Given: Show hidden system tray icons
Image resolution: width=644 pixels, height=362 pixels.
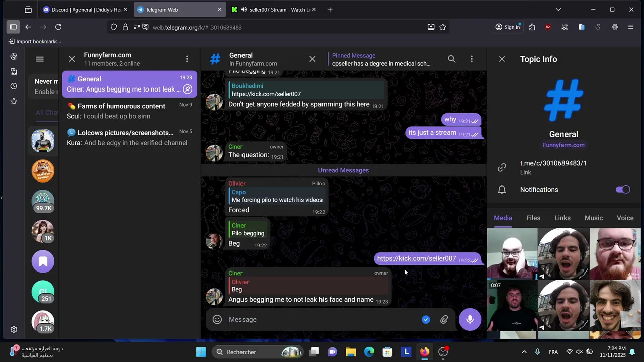Looking at the screenshot, I should (524, 352).
